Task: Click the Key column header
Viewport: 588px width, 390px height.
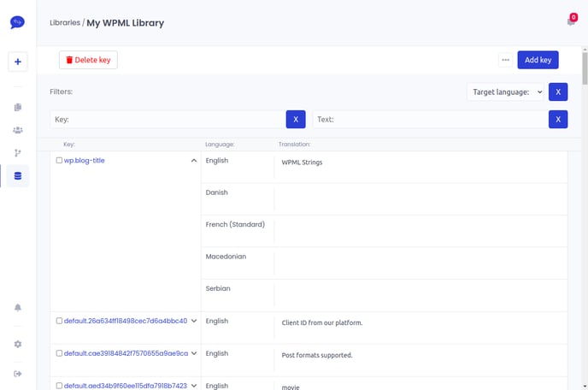Action: [x=69, y=145]
